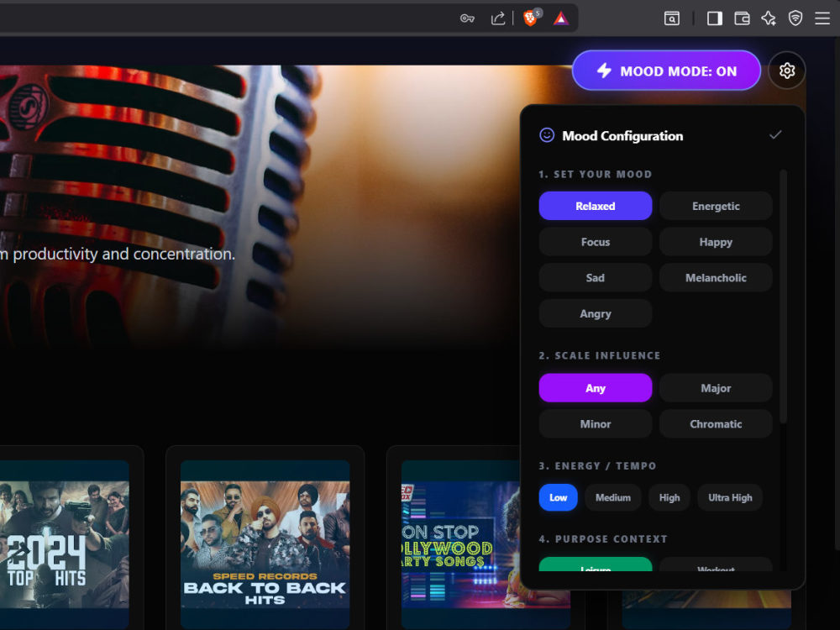
Task: Set energy tempo to High
Action: (669, 497)
